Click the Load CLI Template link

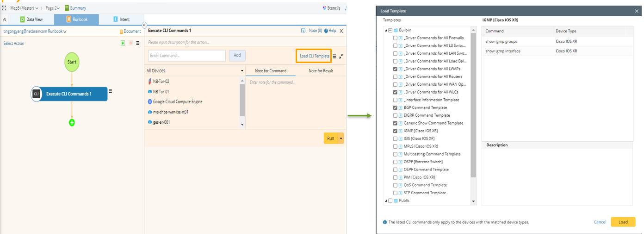[314, 56]
